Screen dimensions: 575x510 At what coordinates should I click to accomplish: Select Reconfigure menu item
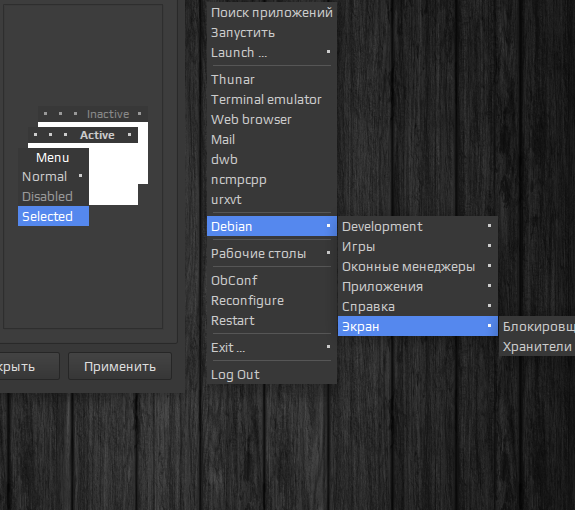point(272,301)
